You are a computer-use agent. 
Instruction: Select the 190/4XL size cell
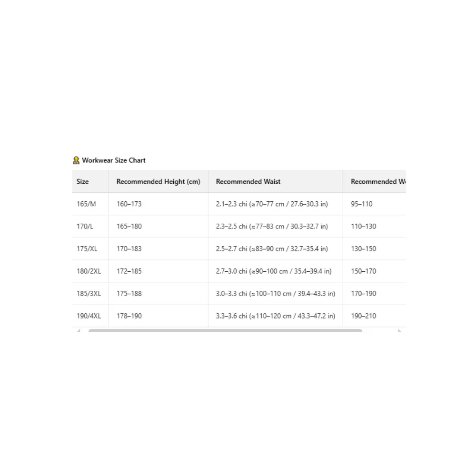89,316
